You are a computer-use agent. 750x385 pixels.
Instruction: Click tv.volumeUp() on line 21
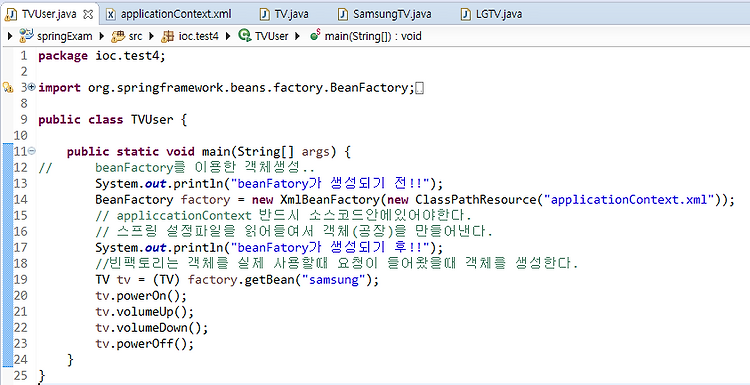point(144,312)
